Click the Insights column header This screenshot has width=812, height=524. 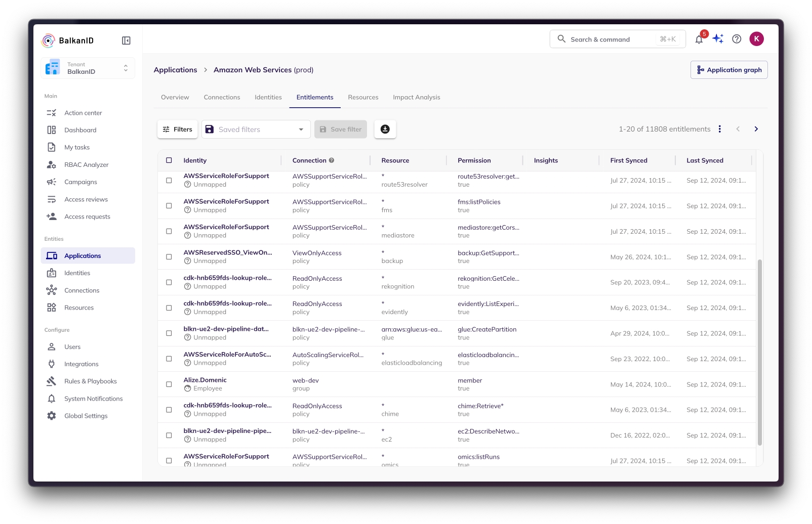pos(546,160)
